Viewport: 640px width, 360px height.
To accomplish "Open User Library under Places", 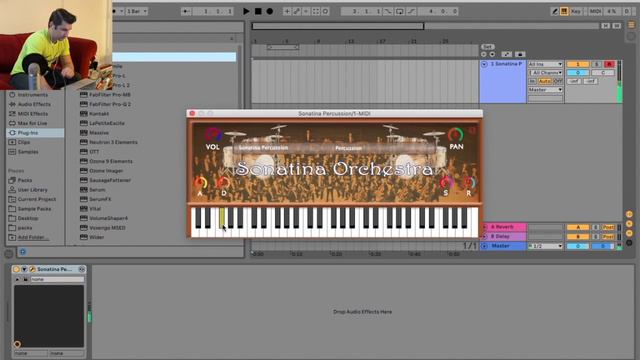I will (32, 190).
